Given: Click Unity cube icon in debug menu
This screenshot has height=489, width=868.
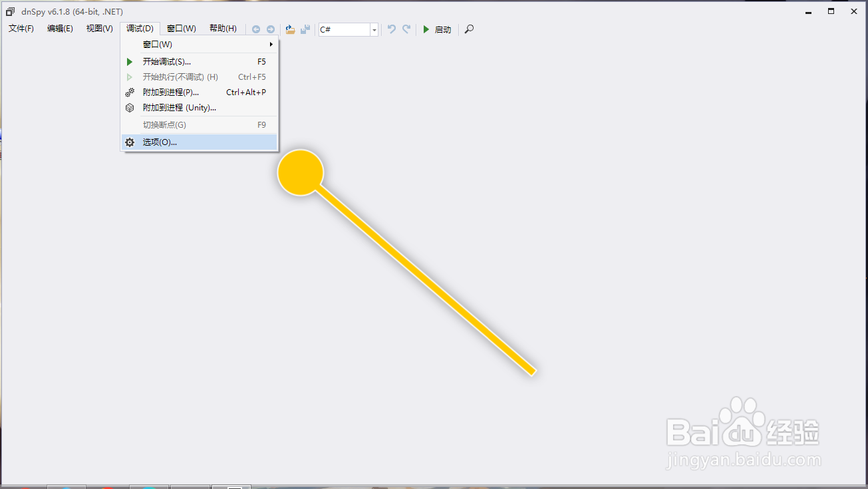Looking at the screenshot, I should [130, 108].
